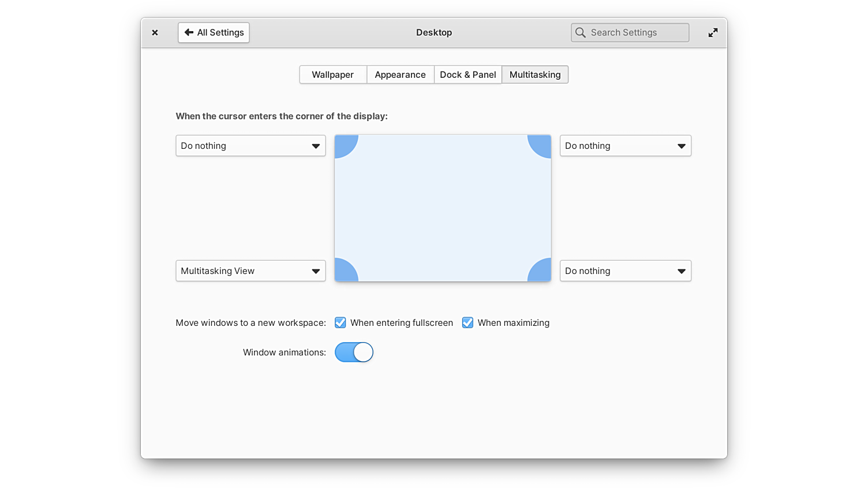Open the top-right corner action dropdown
This screenshot has height=488, width=868.
pyautogui.click(x=625, y=146)
